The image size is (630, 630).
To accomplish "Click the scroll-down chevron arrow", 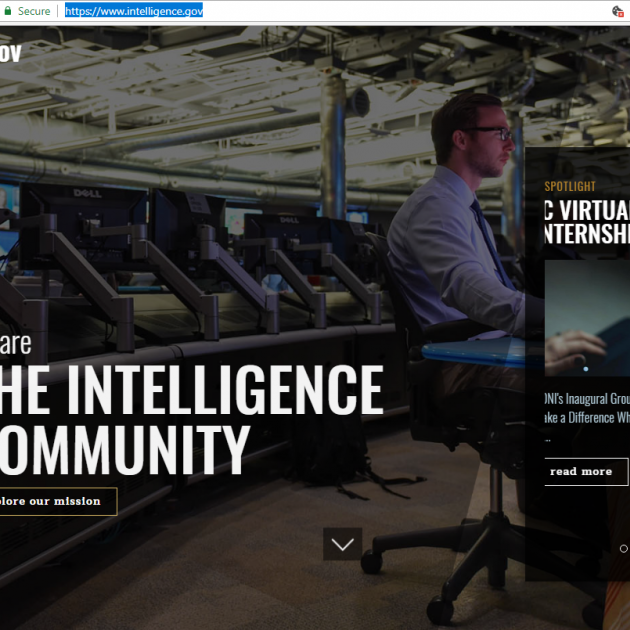I will tap(342, 544).
